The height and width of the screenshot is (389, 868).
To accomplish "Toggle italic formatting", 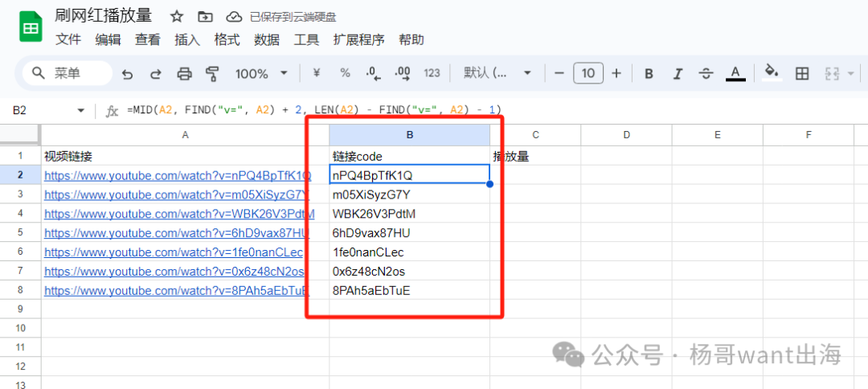I will point(678,74).
